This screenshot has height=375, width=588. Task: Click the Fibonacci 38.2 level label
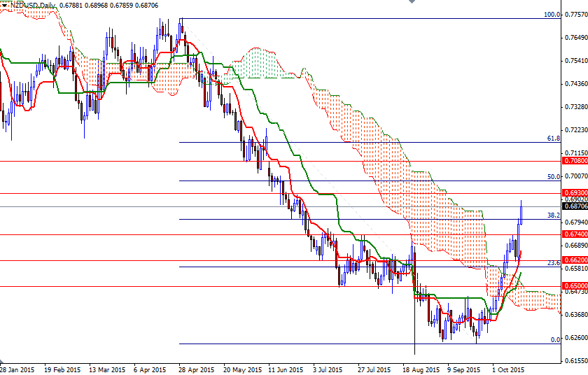pyautogui.click(x=554, y=215)
